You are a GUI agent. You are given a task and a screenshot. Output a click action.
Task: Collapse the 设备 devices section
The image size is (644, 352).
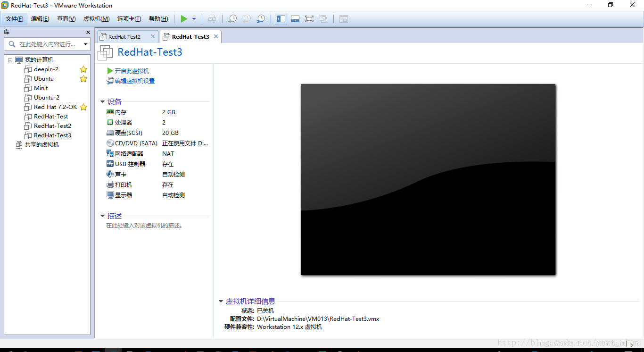103,101
